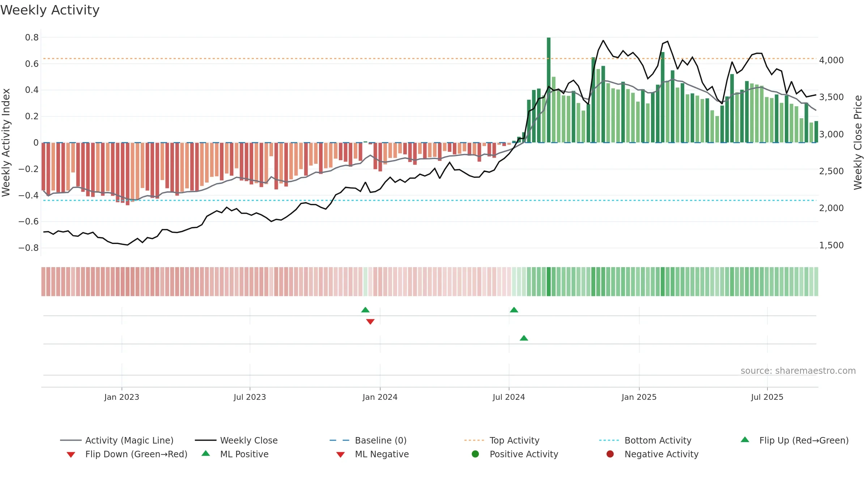The image size is (868, 488).
Task: Click the source: sharemaestro.com text
Action: (x=798, y=371)
